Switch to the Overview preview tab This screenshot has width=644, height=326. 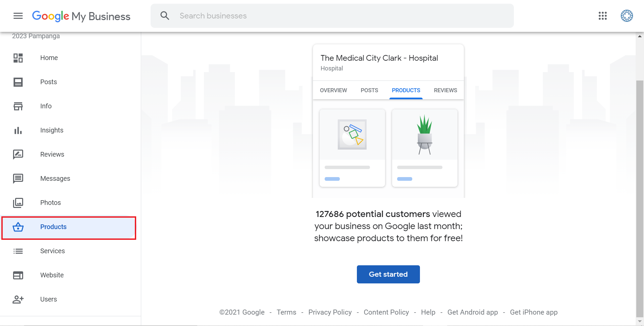[x=333, y=90]
